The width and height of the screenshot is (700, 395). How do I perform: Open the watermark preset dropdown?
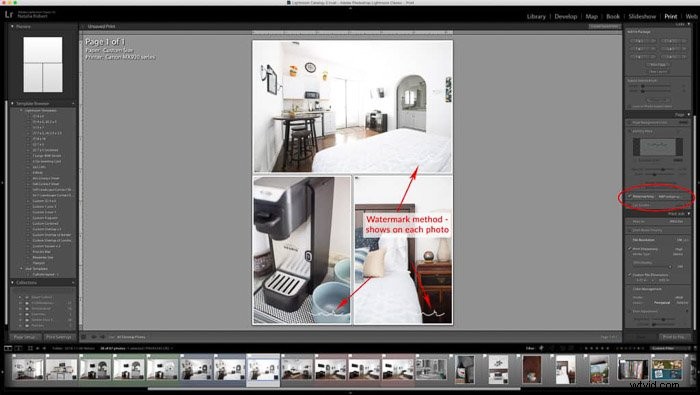[670, 196]
